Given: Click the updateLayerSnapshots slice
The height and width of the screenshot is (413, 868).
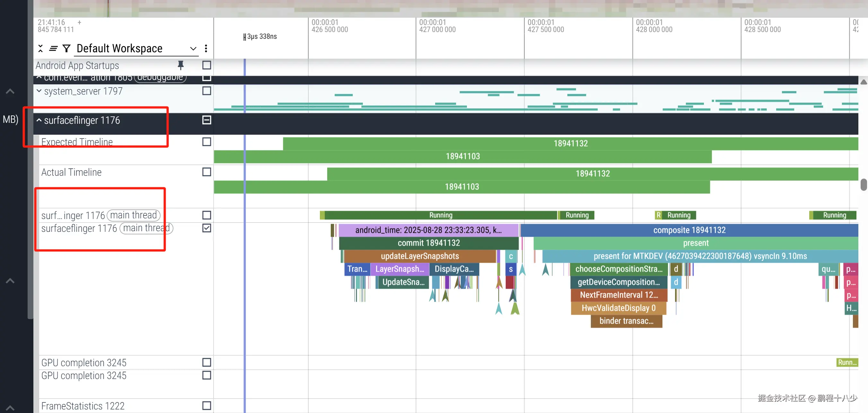Looking at the screenshot, I should [419, 256].
